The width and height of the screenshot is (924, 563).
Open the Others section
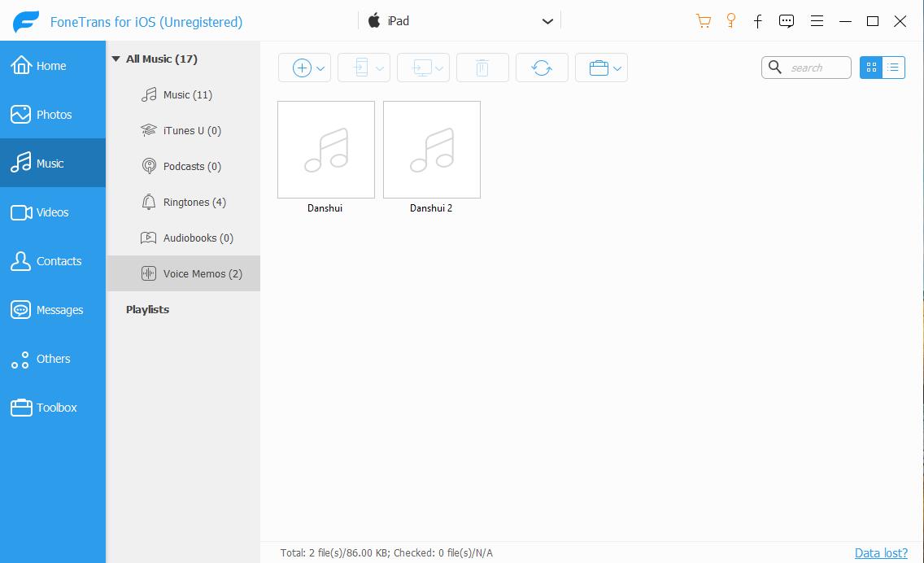click(x=52, y=359)
